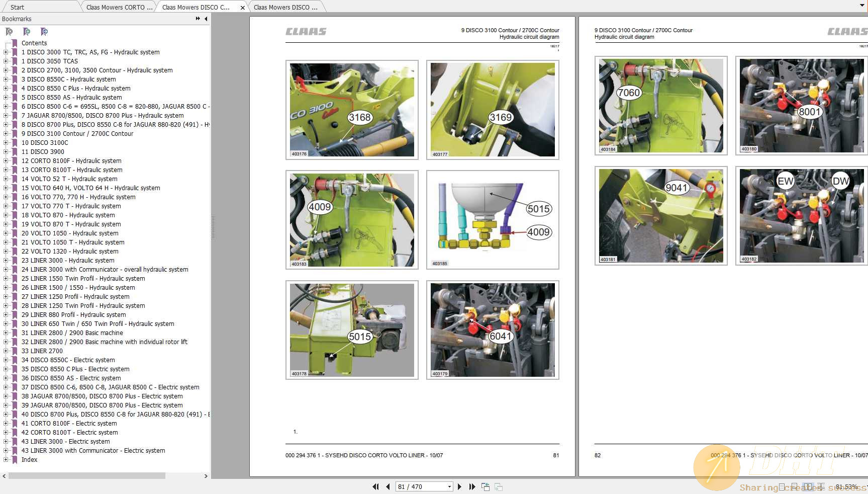The height and width of the screenshot is (494, 868).
Task: Click bookmark icon of 1 DISCO 3050 TCAS
Action: pos(15,61)
